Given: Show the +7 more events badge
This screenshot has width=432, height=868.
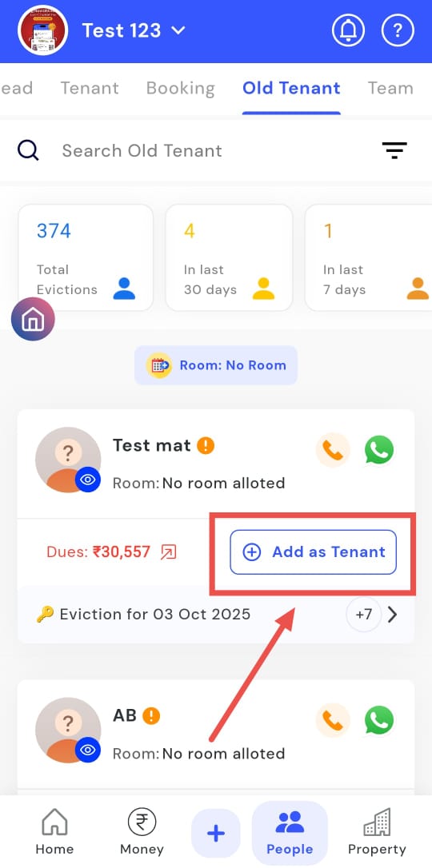Looking at the screenshot, I should click(x=364, y=615).
